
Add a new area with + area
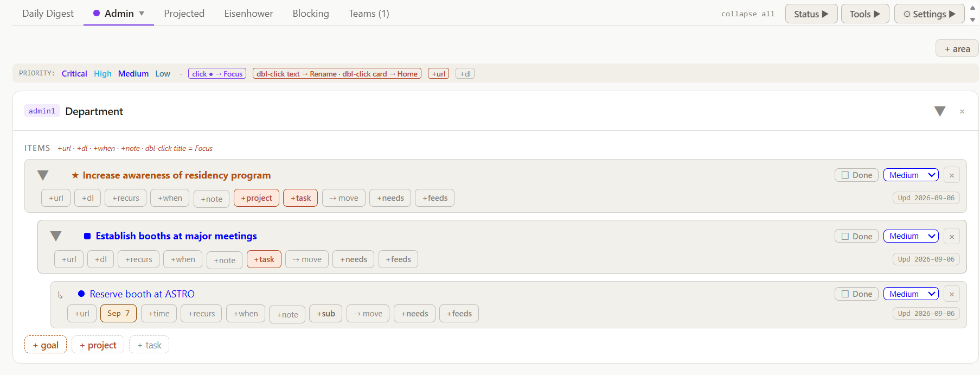[957, 49]
